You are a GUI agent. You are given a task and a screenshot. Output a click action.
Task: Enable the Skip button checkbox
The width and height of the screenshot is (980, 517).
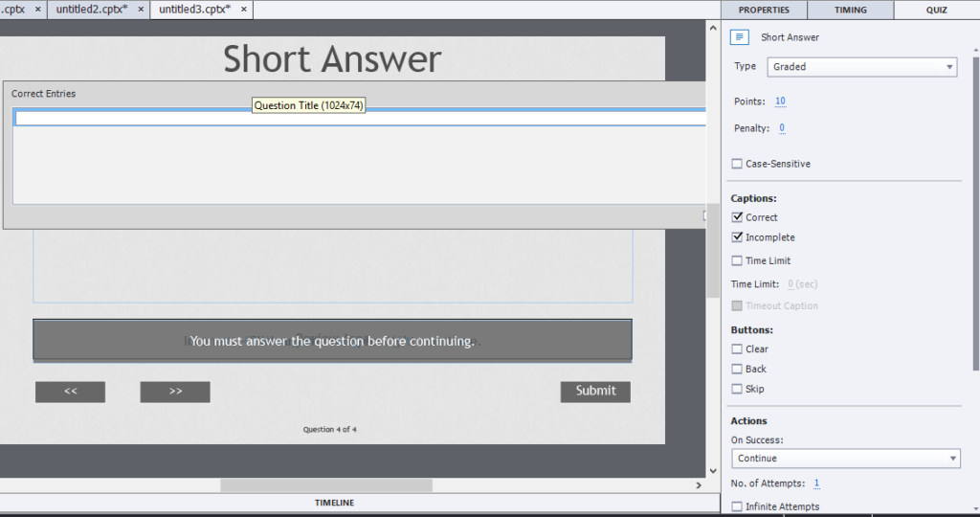point(737,389)
